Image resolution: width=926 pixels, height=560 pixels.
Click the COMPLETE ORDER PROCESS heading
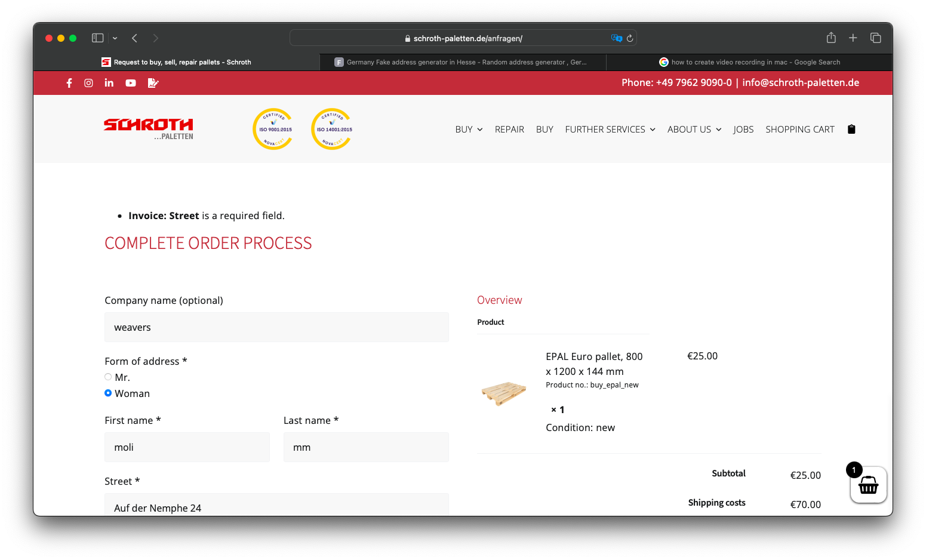click(x=208, y=244)
